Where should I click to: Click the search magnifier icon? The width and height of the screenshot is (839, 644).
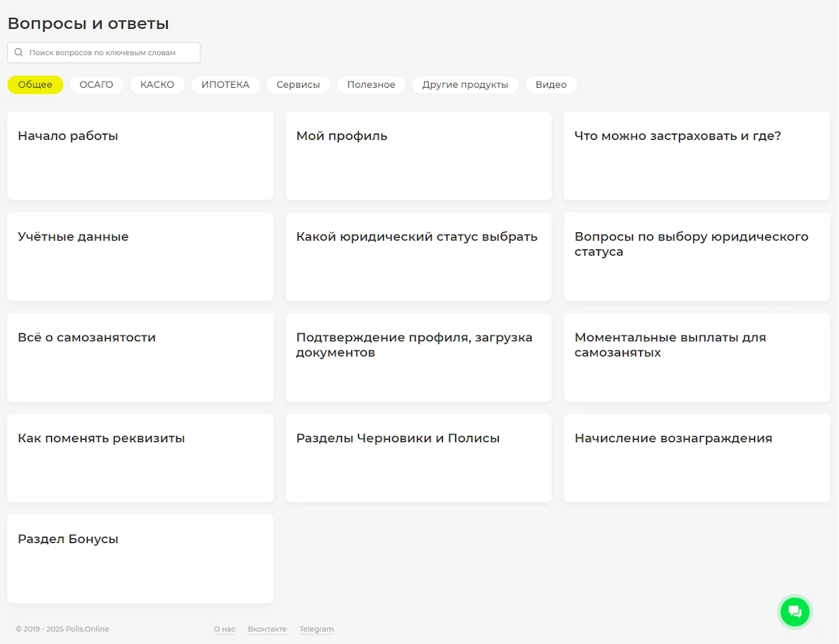tap(19, 53)
